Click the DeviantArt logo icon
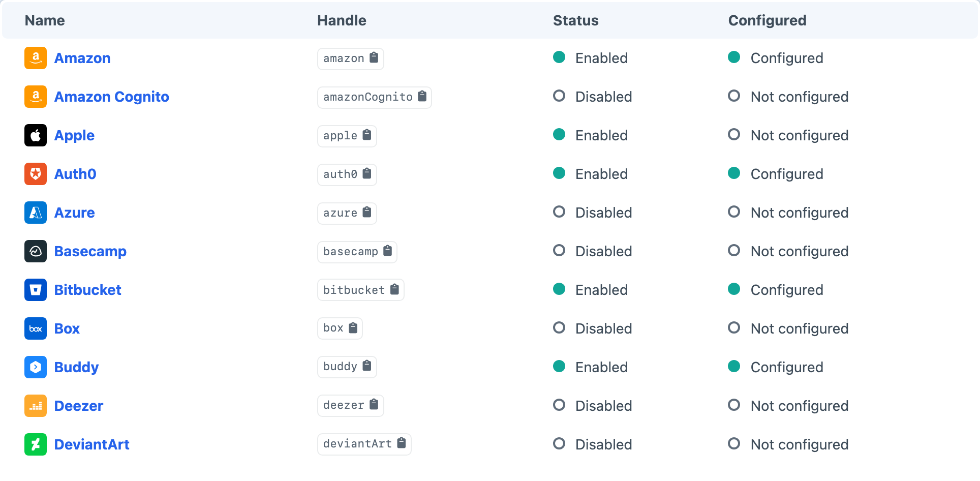The height and width of the screenshot is (481, 980). (x=36, y=444)
